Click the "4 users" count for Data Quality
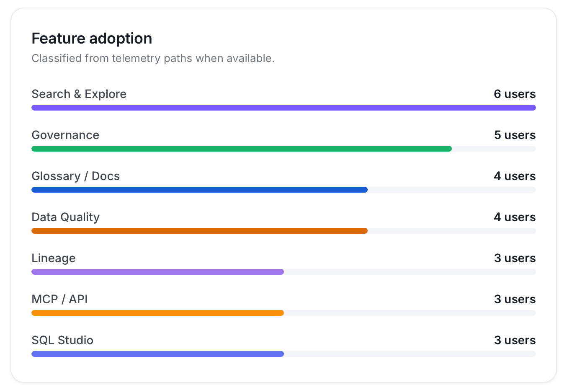Viewport: 567px width, 392px height. coord(515,217)
